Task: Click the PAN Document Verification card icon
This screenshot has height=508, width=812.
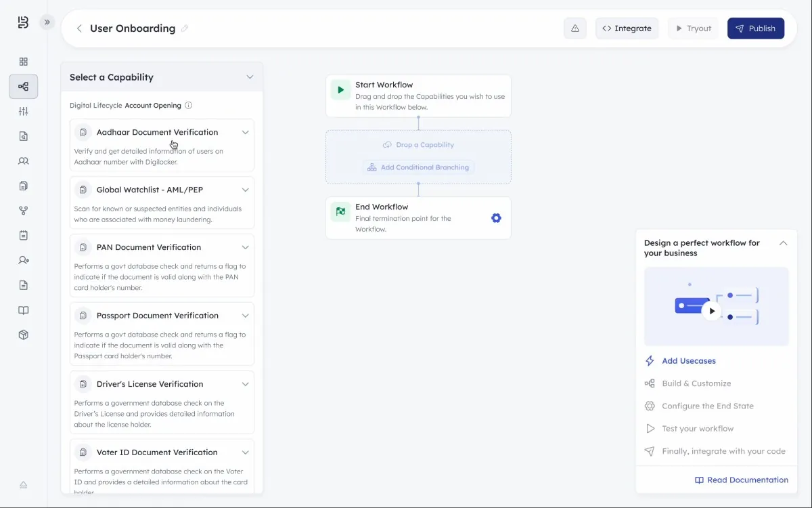Action: (83, 247)
